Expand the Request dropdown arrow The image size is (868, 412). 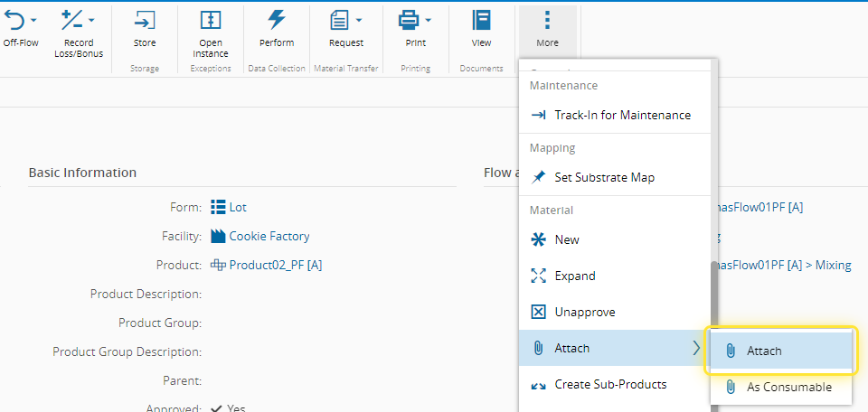(x=359, y=20)
